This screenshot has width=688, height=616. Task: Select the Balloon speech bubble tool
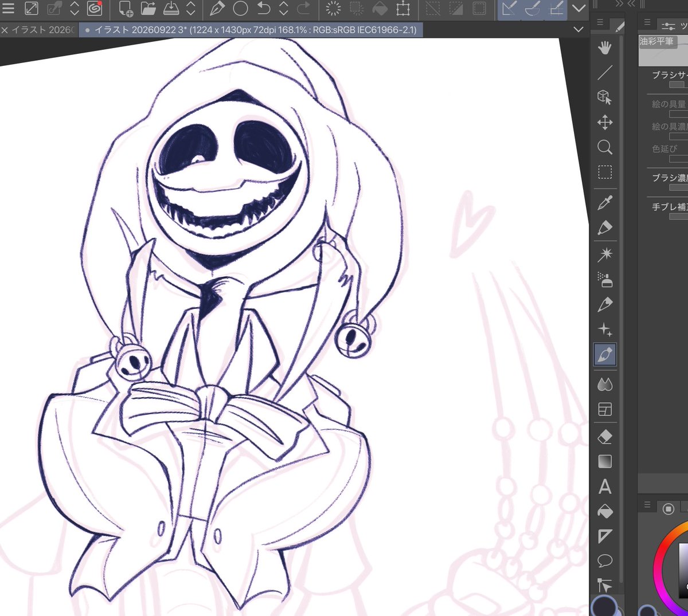click(x=605, y=560)
